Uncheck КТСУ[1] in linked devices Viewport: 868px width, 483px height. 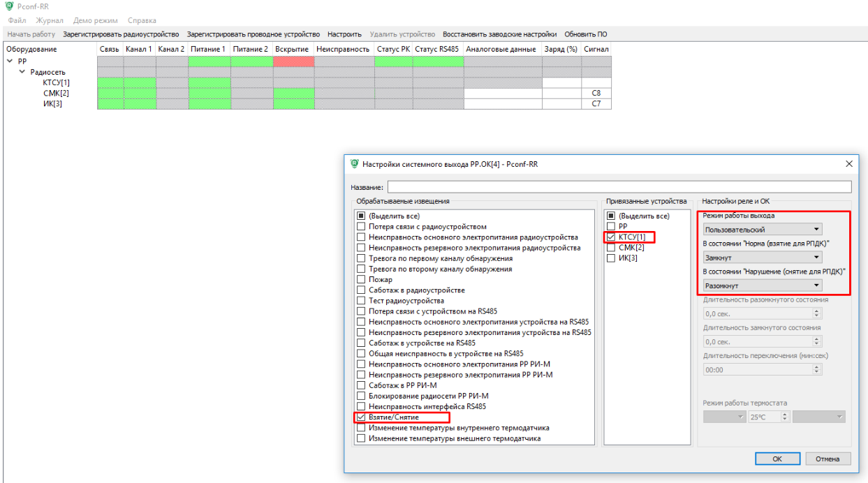tap(611, 237)
